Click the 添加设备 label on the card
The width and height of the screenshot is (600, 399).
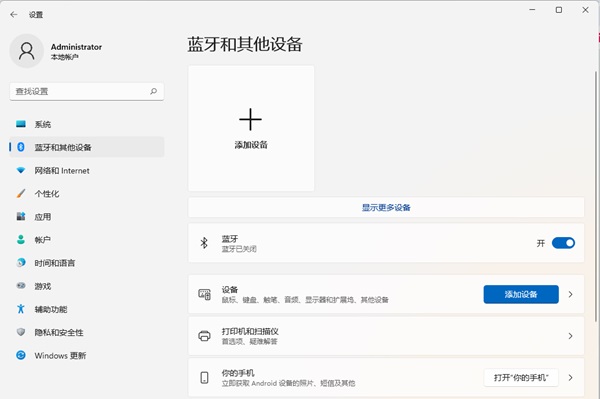click(251, 145)
